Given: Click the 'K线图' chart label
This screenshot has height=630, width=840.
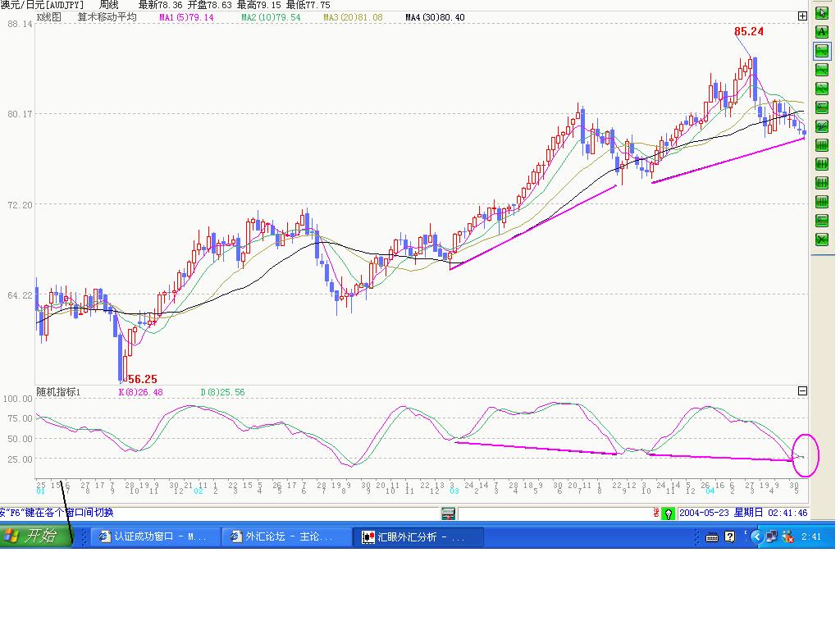Looking at the screenshot, I should [x=48, y=17].
